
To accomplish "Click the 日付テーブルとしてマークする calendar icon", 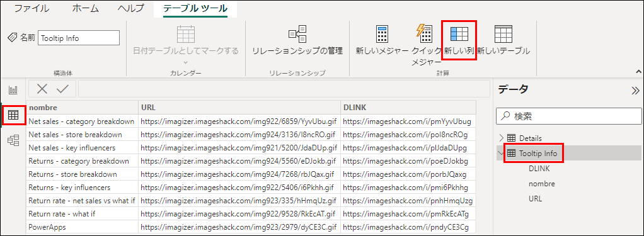I will (186, 33).
